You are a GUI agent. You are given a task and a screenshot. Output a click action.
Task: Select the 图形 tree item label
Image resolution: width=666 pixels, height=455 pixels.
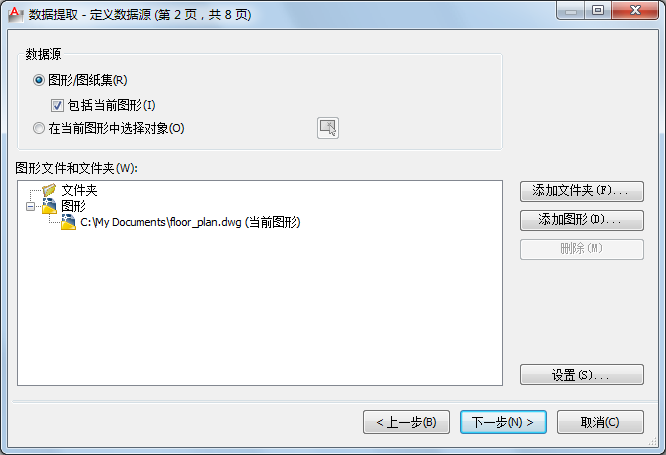pos(73,206)
